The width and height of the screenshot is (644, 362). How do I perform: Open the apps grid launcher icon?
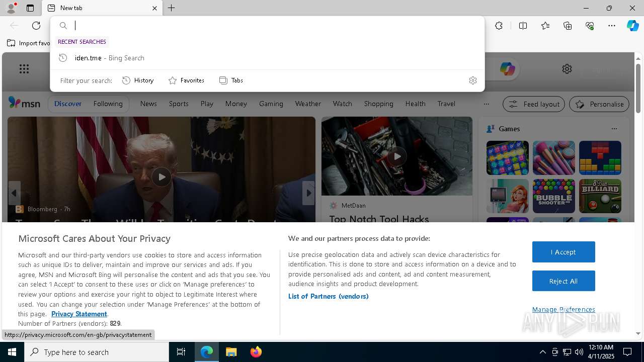pyautogui.click(x=24, y=69)
